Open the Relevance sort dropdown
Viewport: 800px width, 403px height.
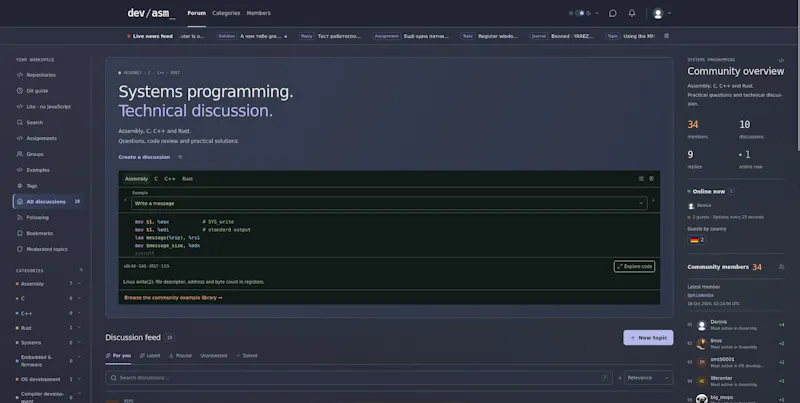coord(648,378)
